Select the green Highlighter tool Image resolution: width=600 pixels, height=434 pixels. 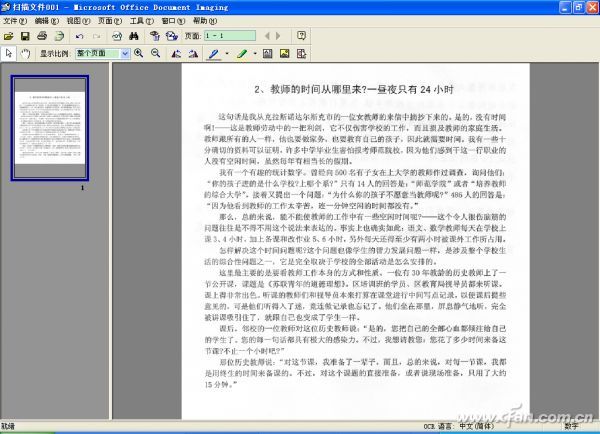(x=242, y=54)
